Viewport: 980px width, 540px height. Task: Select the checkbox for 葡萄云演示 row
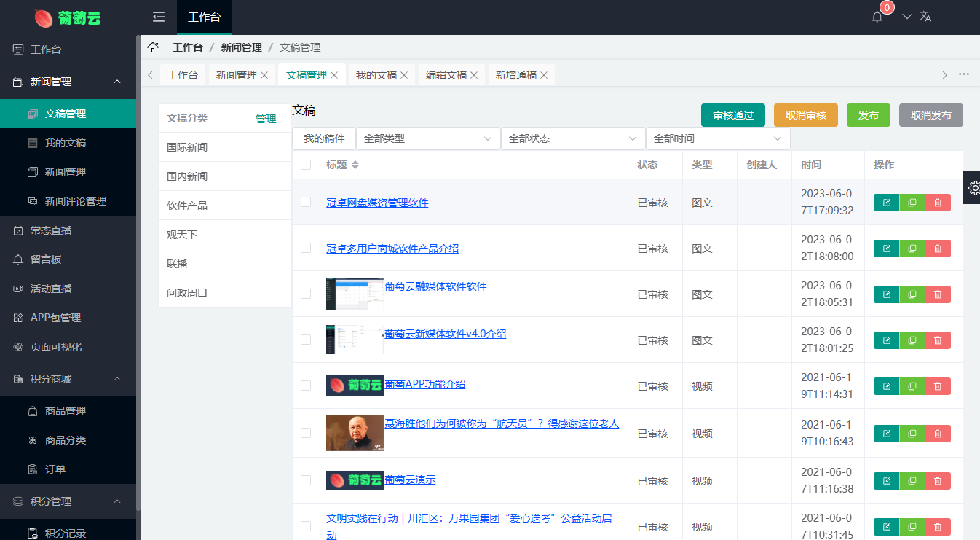(x=306, y=480)
